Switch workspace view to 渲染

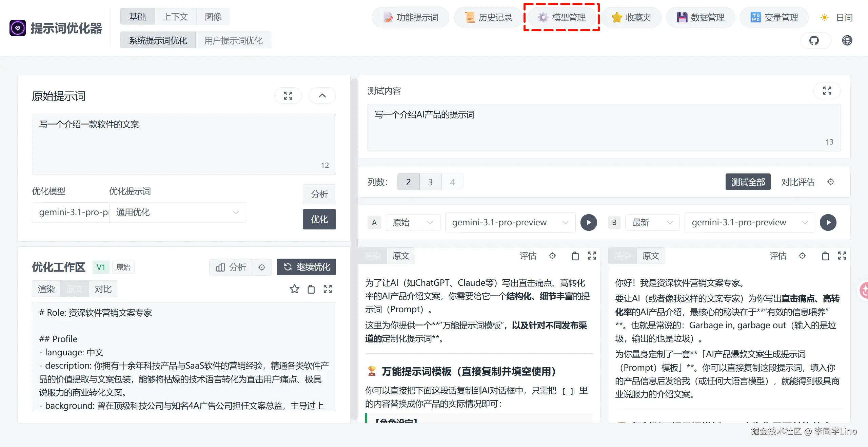point(46,289)
